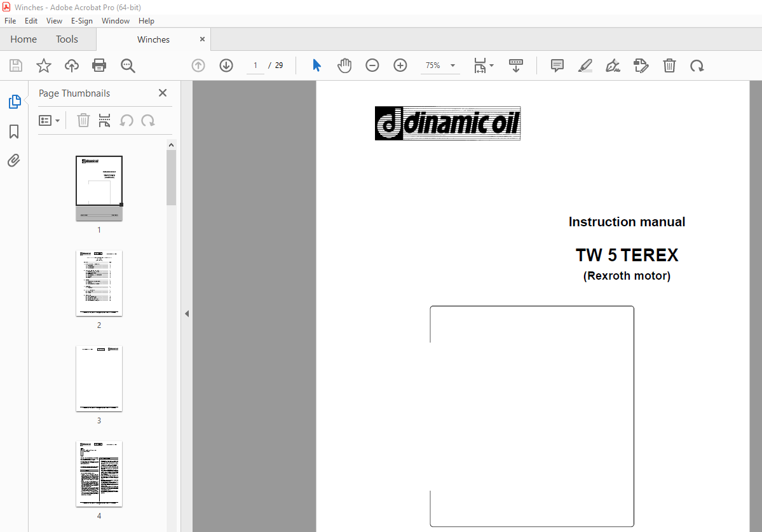Open Page Thumbnails sidebar icon
The width and height of the screenshot is (762, 532).
[x=15, y=102]
